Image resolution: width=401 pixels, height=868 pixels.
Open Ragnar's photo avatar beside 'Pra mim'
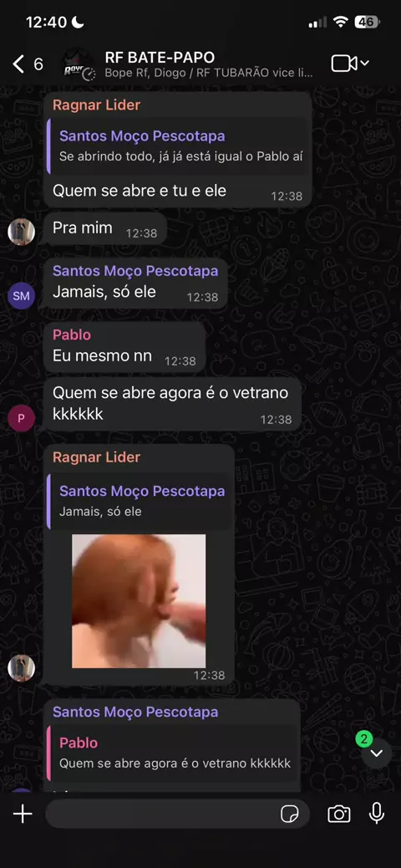click(x=21, y=232)
